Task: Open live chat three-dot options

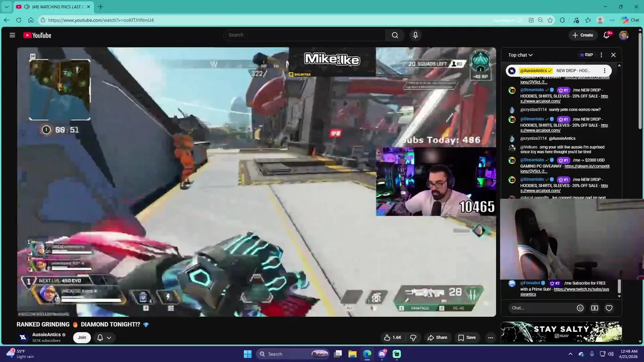Action: (x=601, y=55)
